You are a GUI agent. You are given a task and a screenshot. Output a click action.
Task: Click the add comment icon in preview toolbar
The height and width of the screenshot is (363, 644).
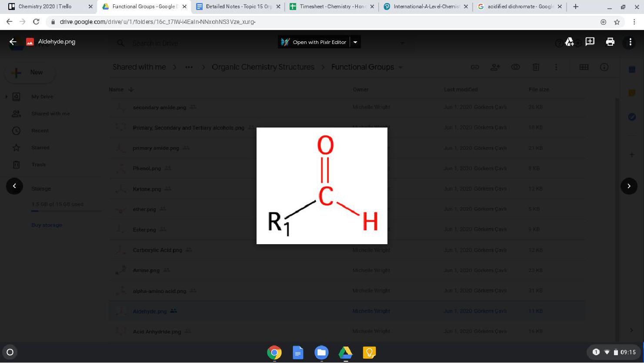pyautogui.click(x=590, y=42)
